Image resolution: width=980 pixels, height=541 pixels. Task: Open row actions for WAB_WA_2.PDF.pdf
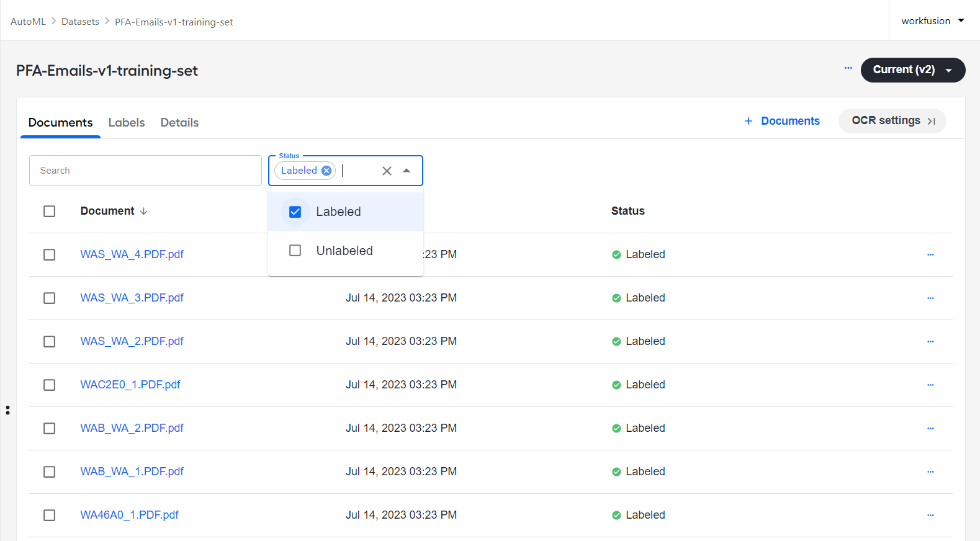click(x=930, y=428)
